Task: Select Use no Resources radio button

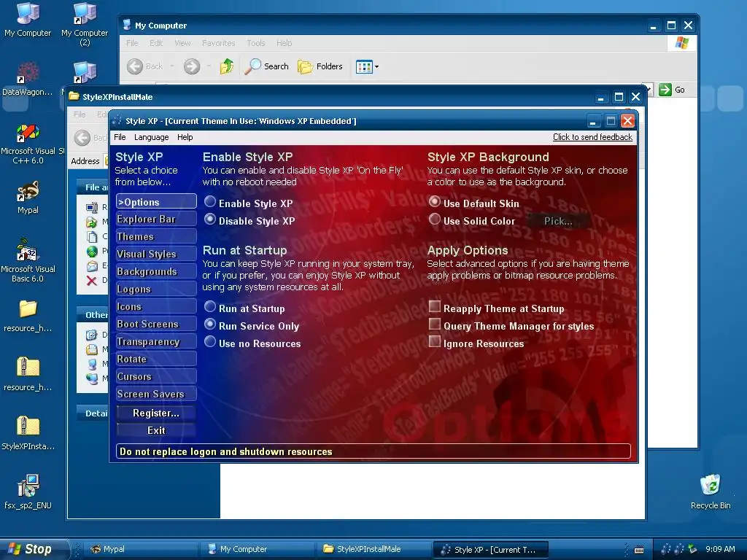Action: tap(210, 341)
